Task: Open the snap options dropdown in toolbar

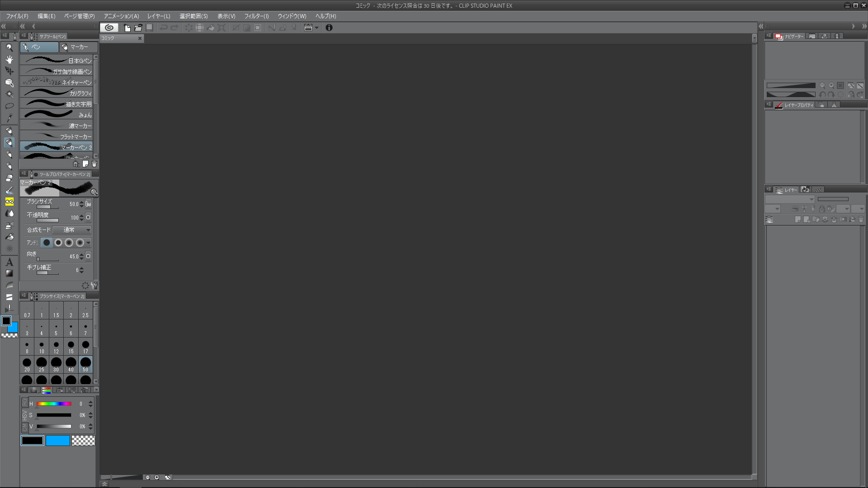Action: (x=316, y=28)
